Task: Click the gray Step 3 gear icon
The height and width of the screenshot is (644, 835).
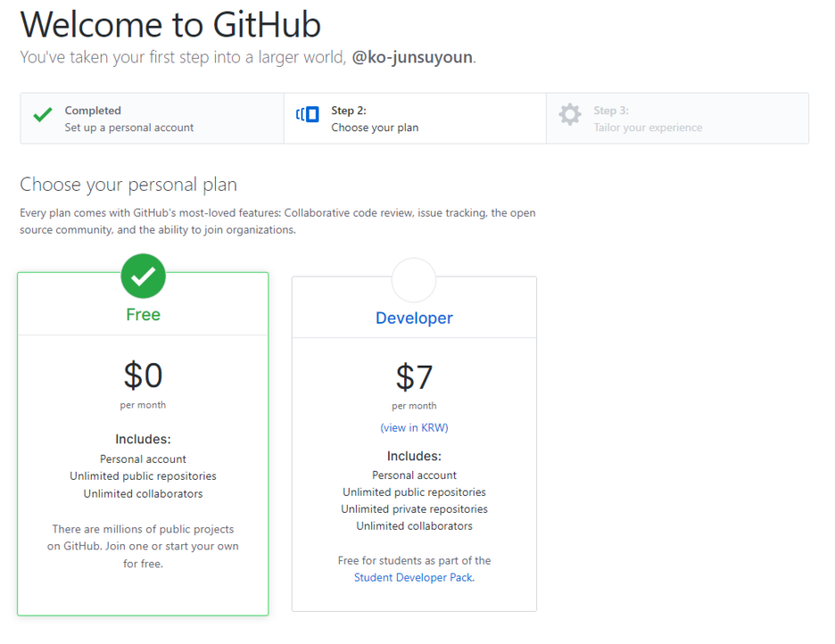Action: [570, 114]
